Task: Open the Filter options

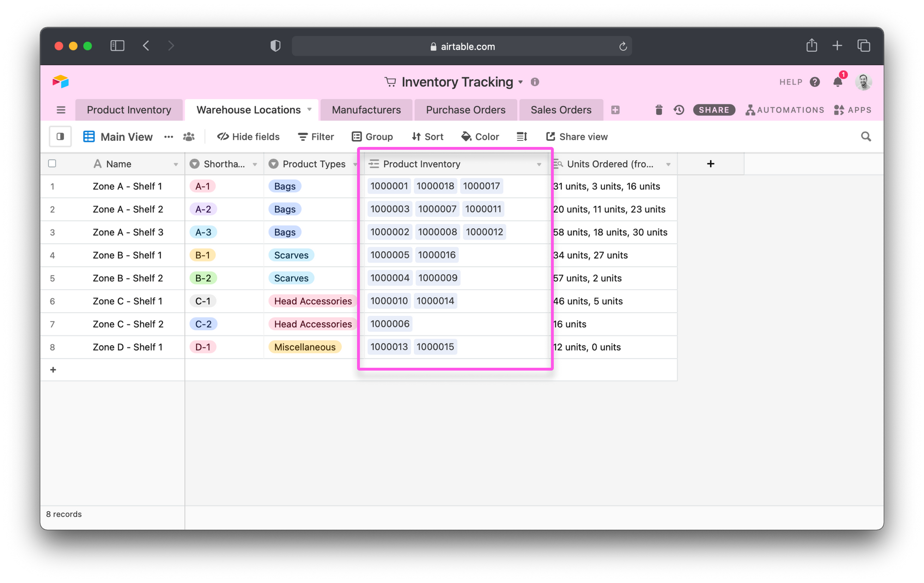Action: pyautogui.click(x=316, y=136)
